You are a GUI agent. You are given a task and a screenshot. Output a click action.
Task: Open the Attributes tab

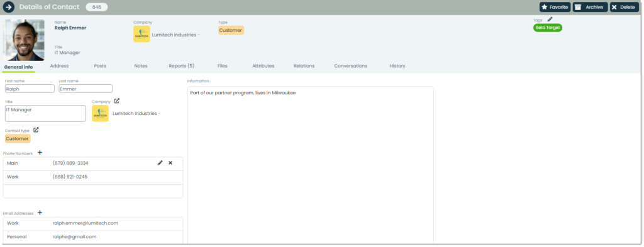264,65
